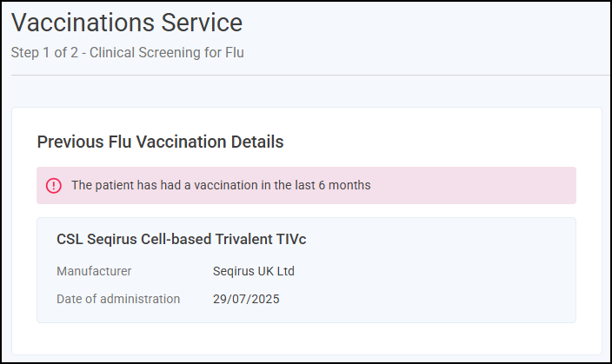The image size is (612, 364).
Task: Click the red warning exclamation icon
Action: pyautogui.click(x=54, y=185)
